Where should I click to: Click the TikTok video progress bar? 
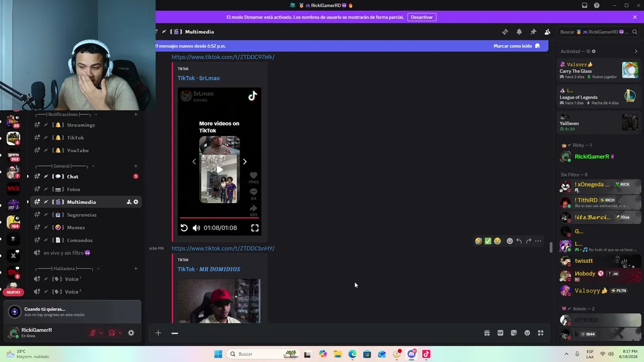[x=219, y=218]
